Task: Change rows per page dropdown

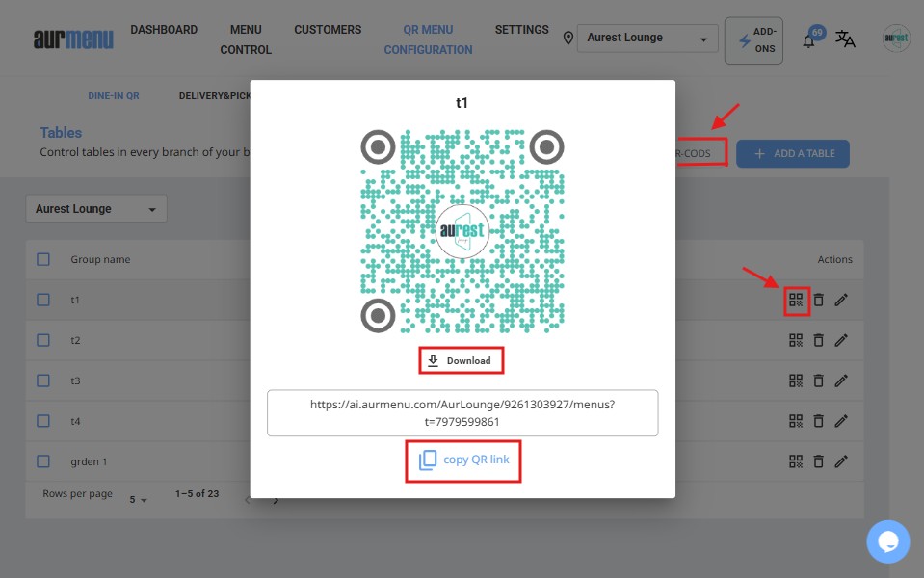Action: [x=139, y=499]
